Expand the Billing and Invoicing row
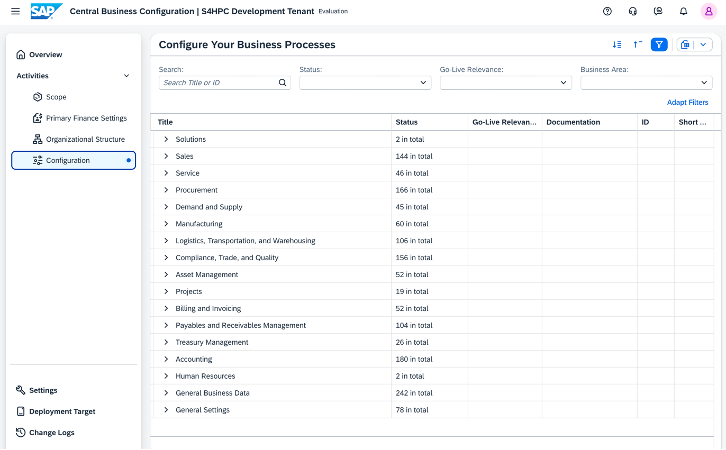This screenshot has height=450, width=726. pyautogui.click(x=166, y=308)
